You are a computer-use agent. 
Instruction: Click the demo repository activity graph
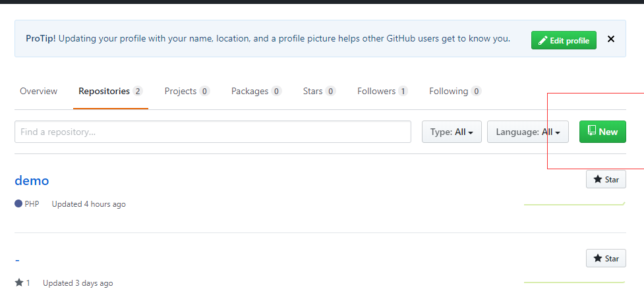click(574, 203)
